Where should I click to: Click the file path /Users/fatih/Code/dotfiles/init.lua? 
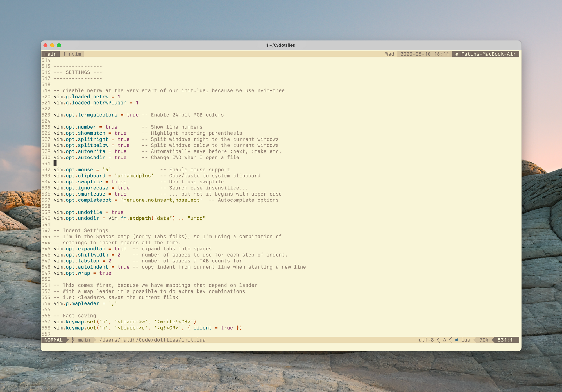(152, 340)
